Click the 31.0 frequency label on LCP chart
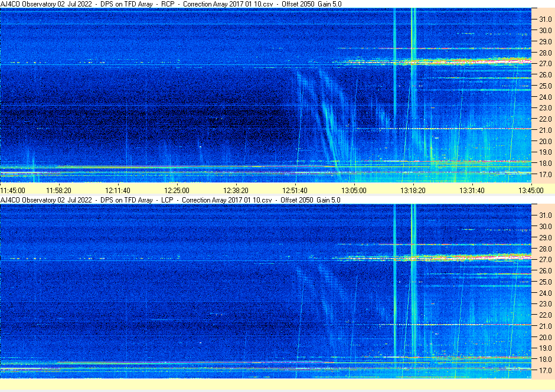The height and width of the screenshot is (392, 555). 546,215
